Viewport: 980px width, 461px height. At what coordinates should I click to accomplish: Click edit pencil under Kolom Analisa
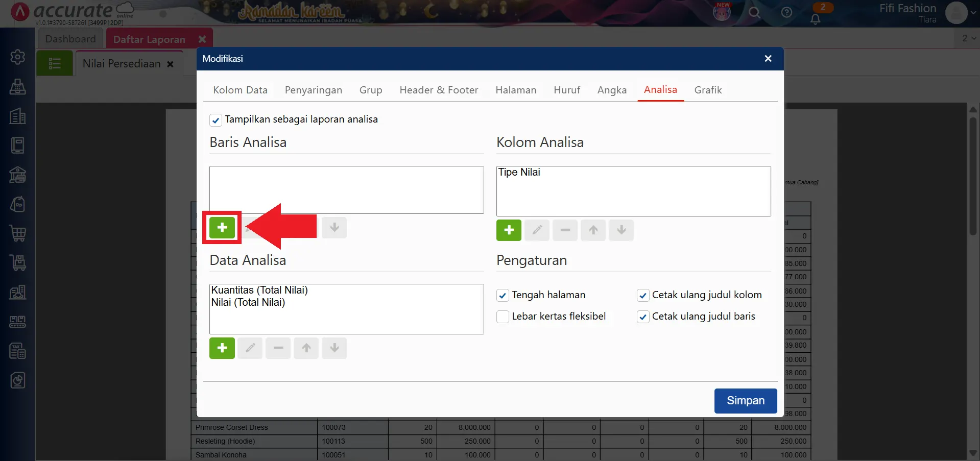537,230
